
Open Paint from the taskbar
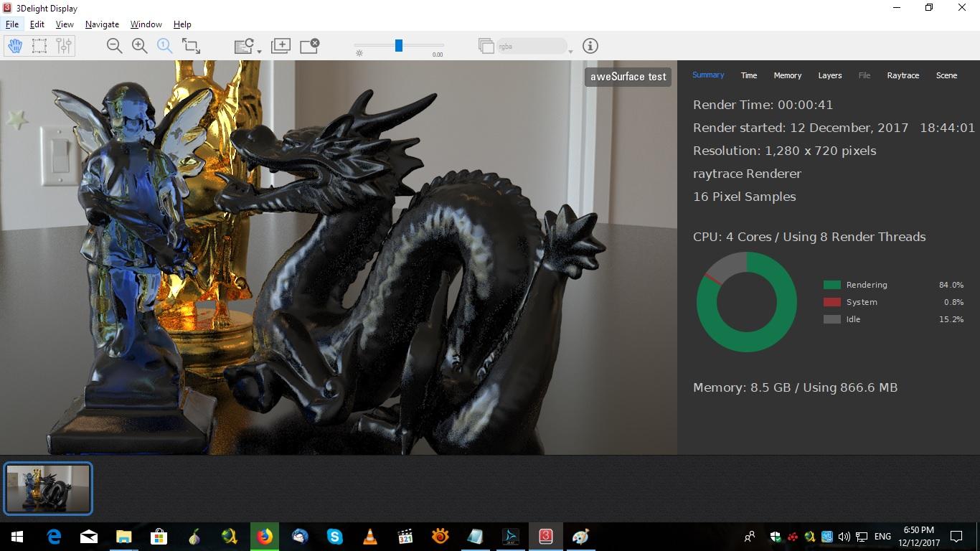[x=581, y=536]
